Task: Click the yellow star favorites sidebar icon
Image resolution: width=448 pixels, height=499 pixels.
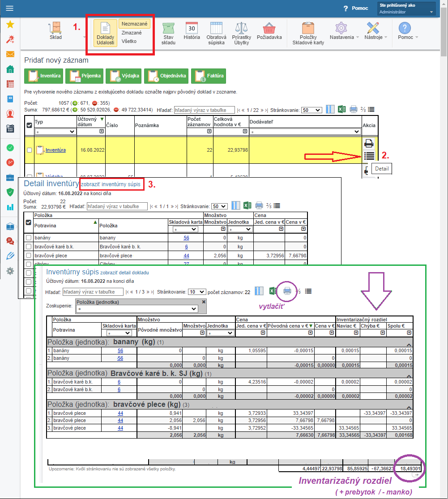Action: click(x=10, y=24)
